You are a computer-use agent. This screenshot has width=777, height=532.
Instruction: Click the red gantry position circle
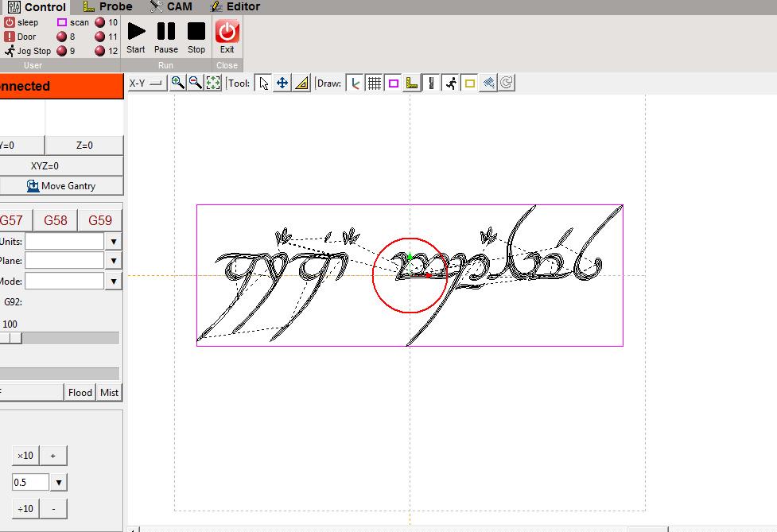[x=410, y=275]
